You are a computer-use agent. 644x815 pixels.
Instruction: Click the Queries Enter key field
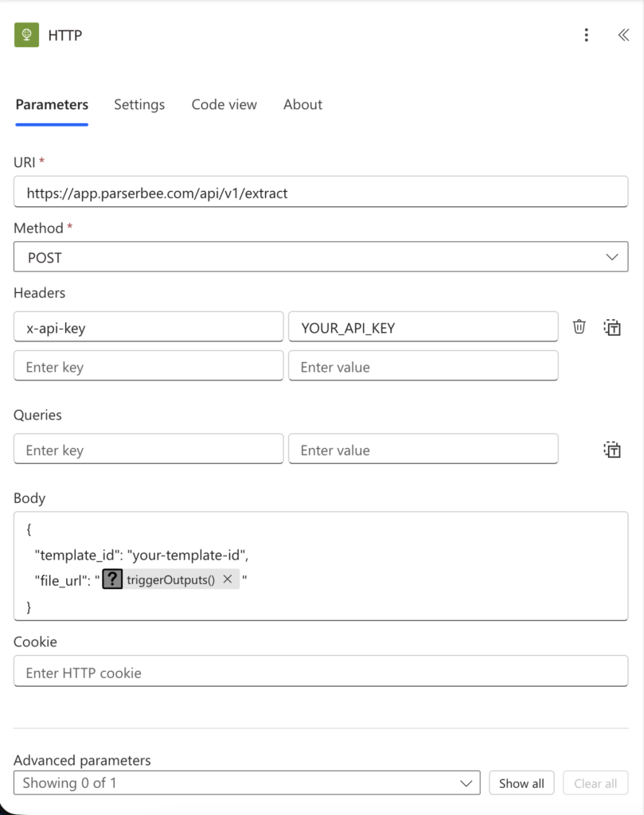149,449
